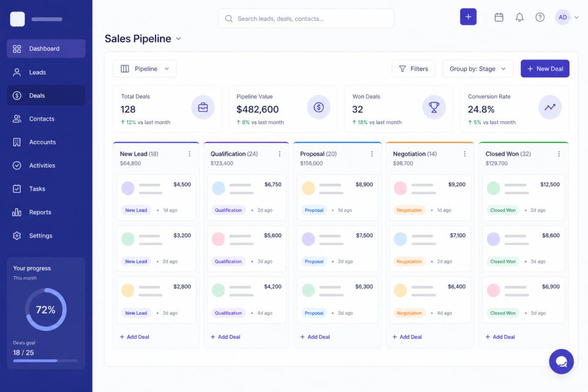Click the Pipeline view columns icon
Viewport: 588px width, 392px height.
(125, 69)
